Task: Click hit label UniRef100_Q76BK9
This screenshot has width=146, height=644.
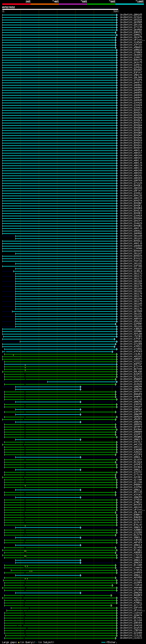Action: 131,52
